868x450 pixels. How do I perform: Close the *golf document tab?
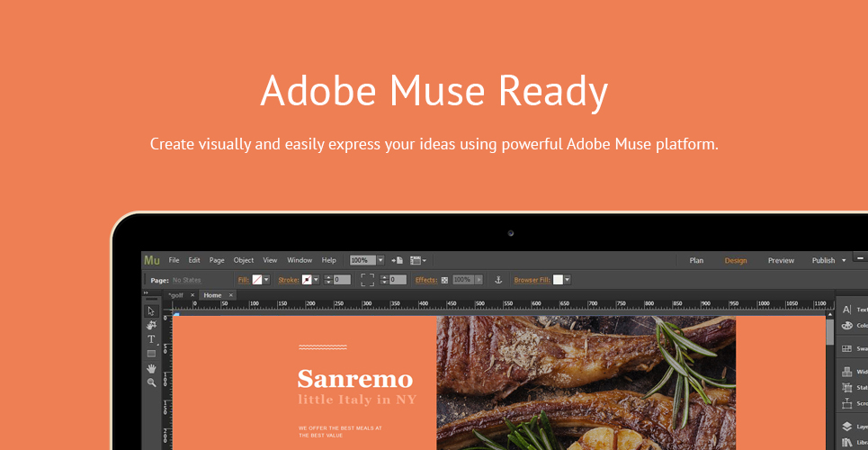[192, 295]
